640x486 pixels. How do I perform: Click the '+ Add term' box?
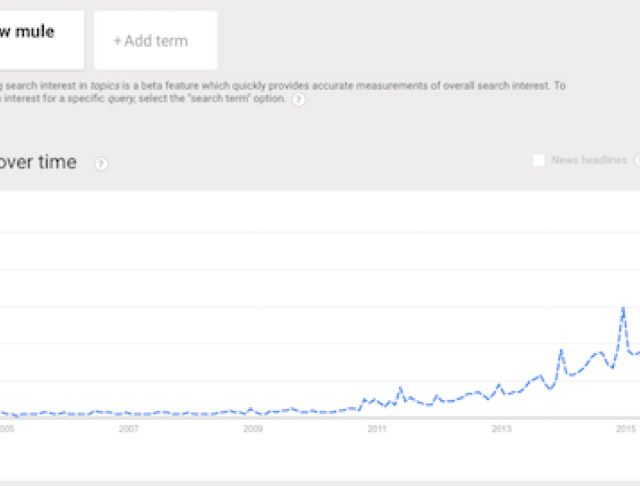155,41
